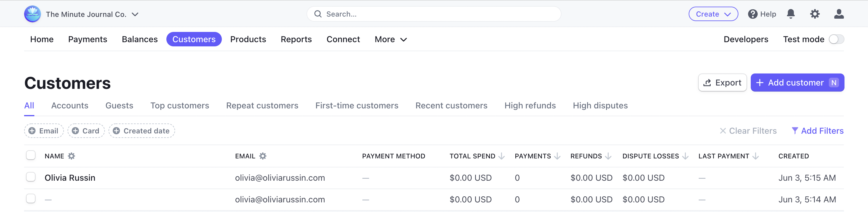Expand The Minute Journal Co. account switcher
The width and height of the screenshot is (868, 212).
coord(135,14)
